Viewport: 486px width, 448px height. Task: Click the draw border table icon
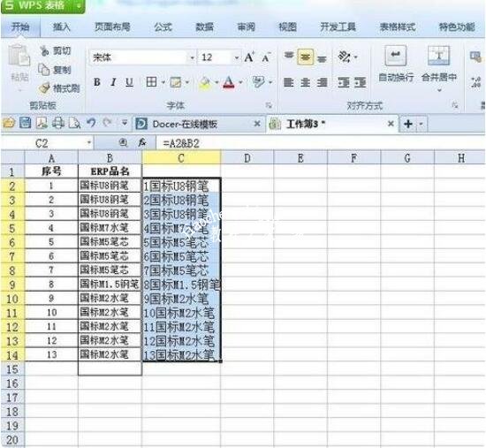[176, 82]
